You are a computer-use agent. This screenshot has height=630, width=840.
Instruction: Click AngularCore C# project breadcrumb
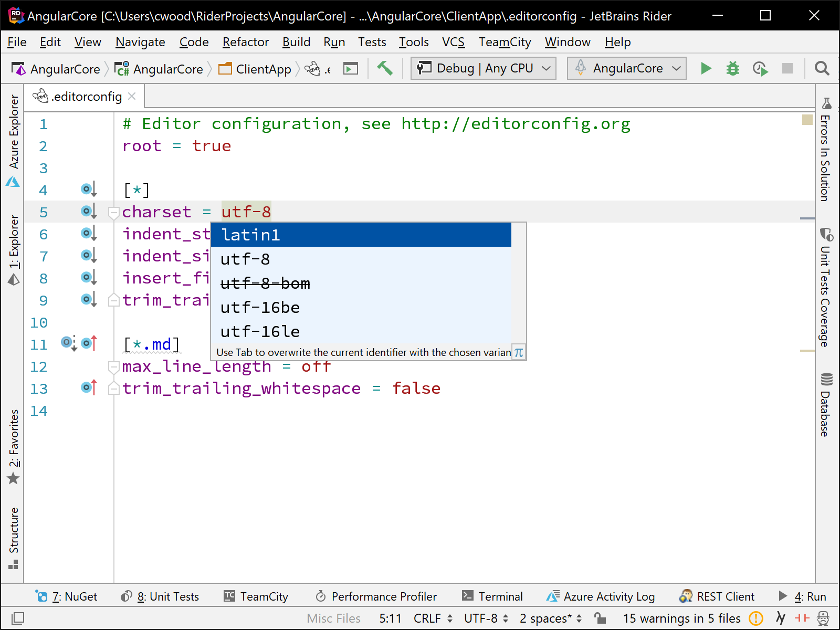(x=159, y=69)
